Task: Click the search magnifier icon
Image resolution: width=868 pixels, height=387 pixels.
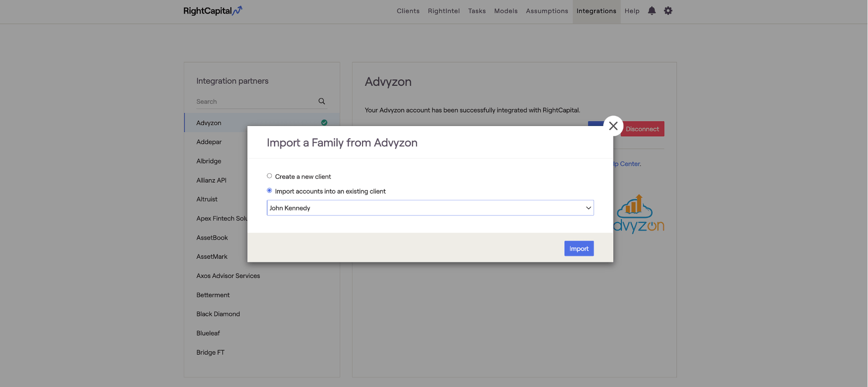Action: pos(321,101)
